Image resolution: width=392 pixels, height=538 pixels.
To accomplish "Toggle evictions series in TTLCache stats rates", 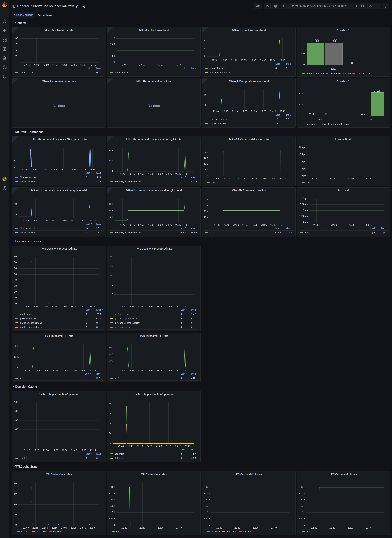I will click(26, 532).
